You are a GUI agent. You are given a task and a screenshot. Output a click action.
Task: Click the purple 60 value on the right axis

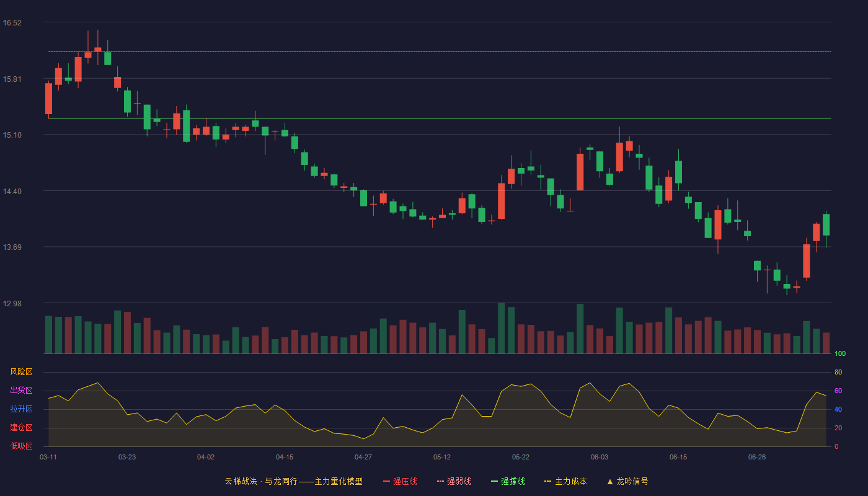click(x=838, y=391)
